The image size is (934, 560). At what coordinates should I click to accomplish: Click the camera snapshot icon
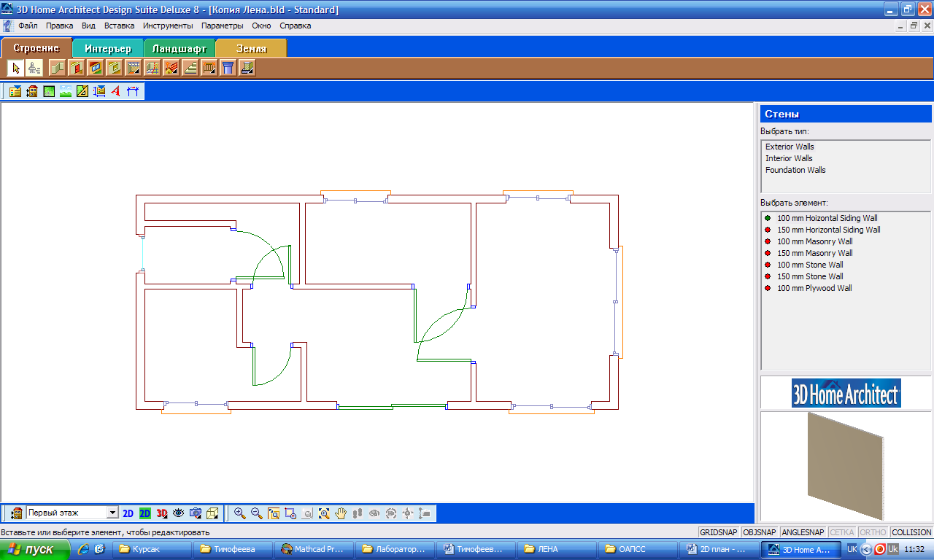point(196,513)
